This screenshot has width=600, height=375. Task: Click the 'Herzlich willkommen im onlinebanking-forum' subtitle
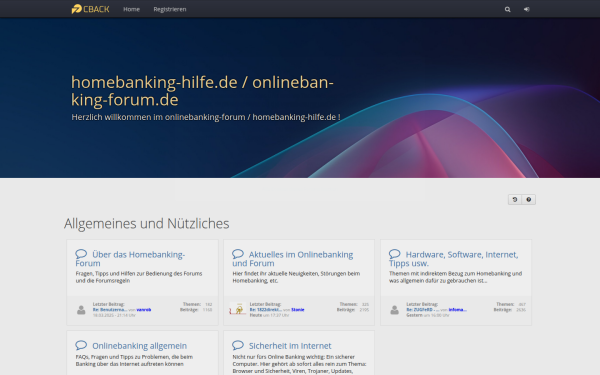click(x=206, y=117)
